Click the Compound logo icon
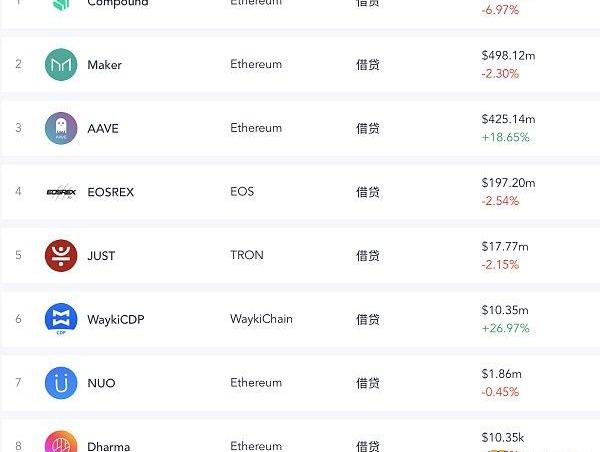The width and height of the screenshot is (600, 452). 61,5
